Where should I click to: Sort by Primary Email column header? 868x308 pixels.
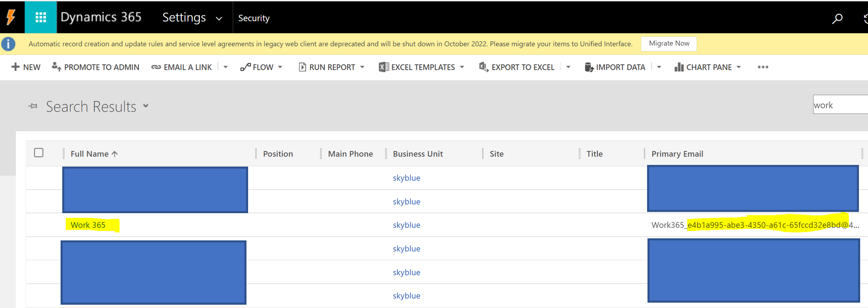677,154
